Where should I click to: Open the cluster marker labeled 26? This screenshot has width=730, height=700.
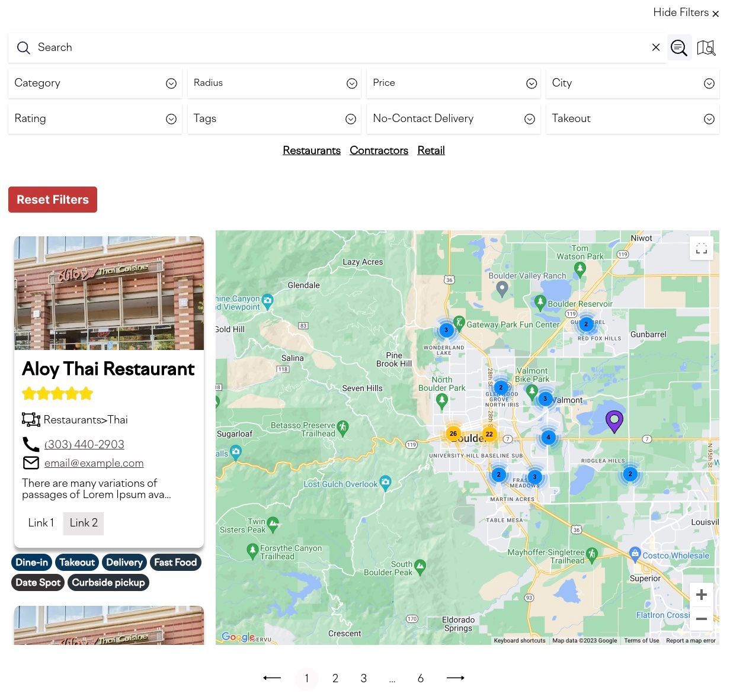[x=453, y=434]
